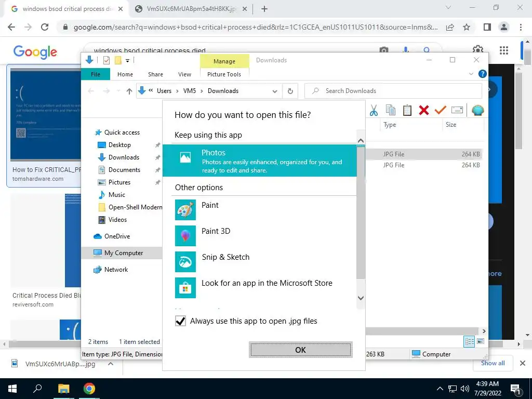532x399 pixels.
Task: Open Chrome side panel icon
Action: click(x=487, y=27)
